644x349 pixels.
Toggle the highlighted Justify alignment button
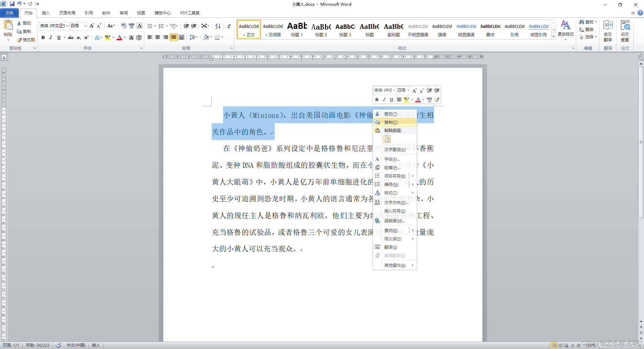pos(173,37)
